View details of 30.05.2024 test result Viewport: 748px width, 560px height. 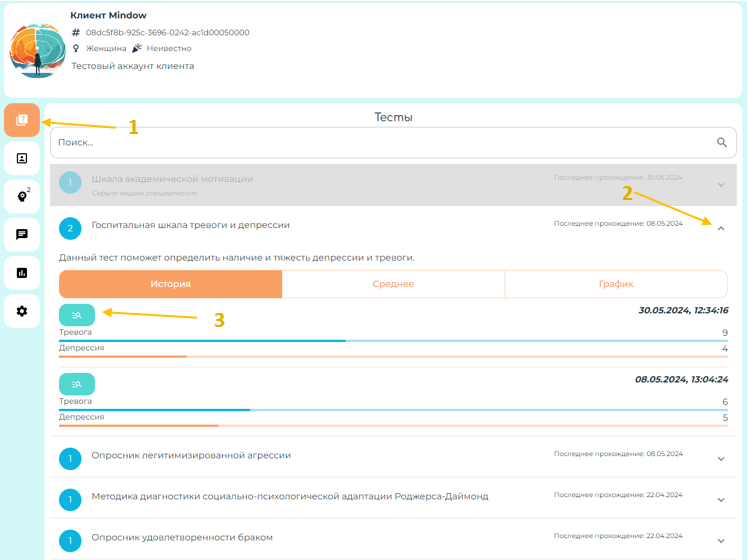click(x=77, y=315)
